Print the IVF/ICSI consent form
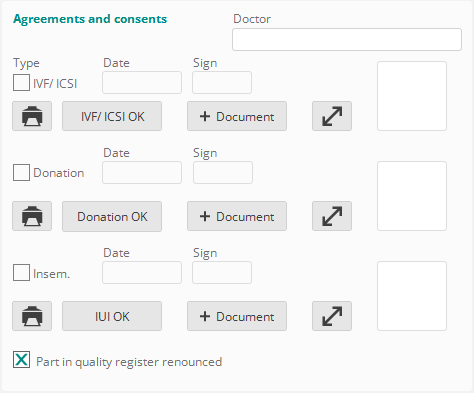This screenshot has height=393, width=474. 32,116
